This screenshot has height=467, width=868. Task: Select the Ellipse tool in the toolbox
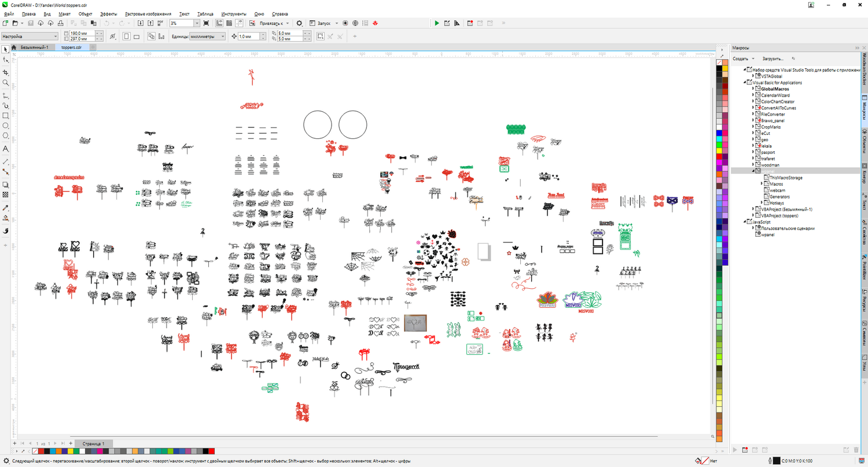6,126
